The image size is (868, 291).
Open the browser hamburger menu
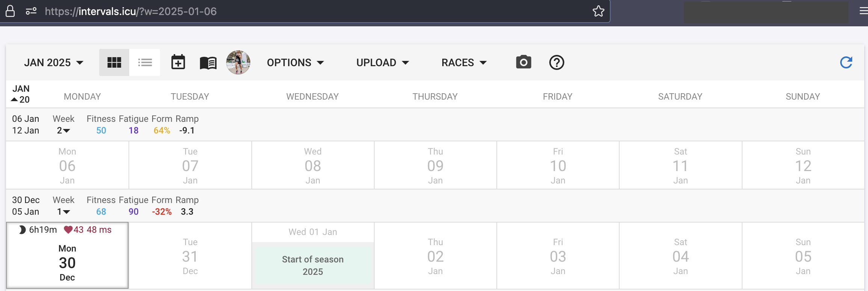click(863, 11)
